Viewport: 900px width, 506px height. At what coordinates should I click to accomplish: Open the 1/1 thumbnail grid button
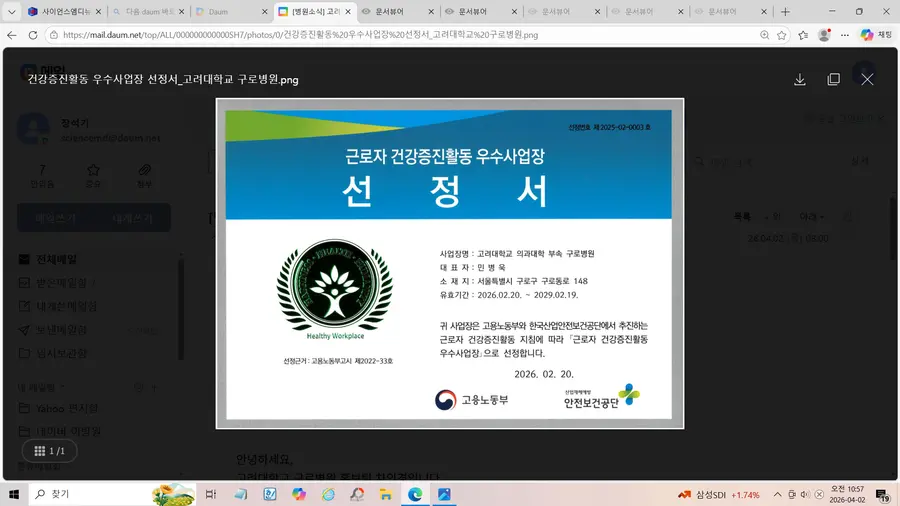49,451
